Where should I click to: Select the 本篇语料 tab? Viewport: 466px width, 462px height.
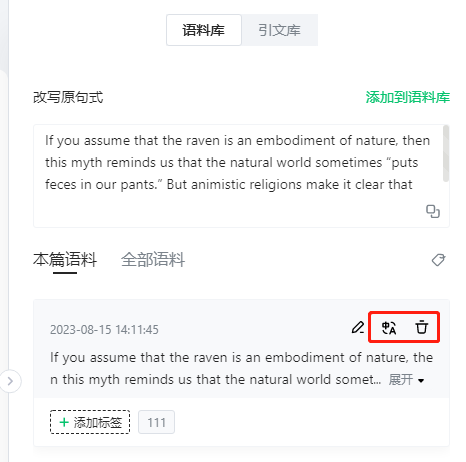point(65,260)
